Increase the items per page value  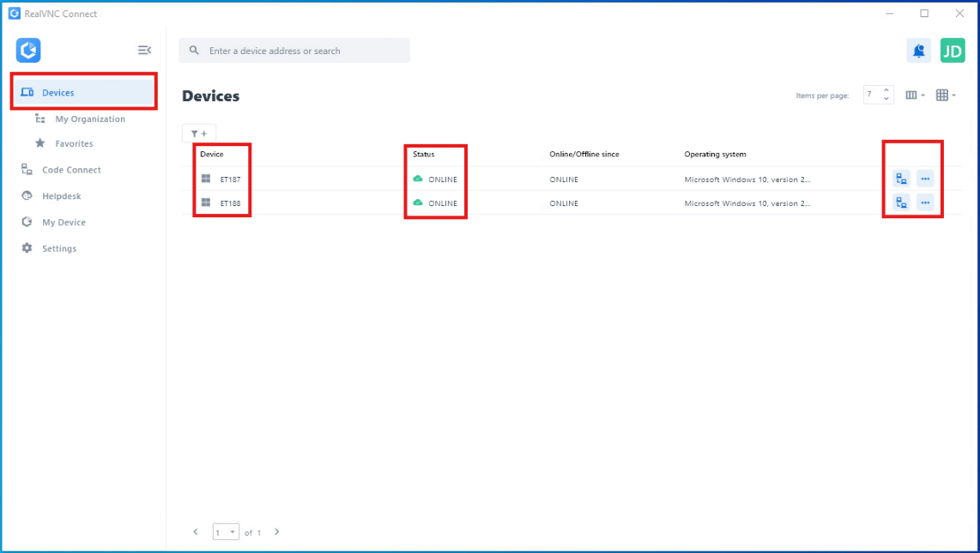pos(887,91)
